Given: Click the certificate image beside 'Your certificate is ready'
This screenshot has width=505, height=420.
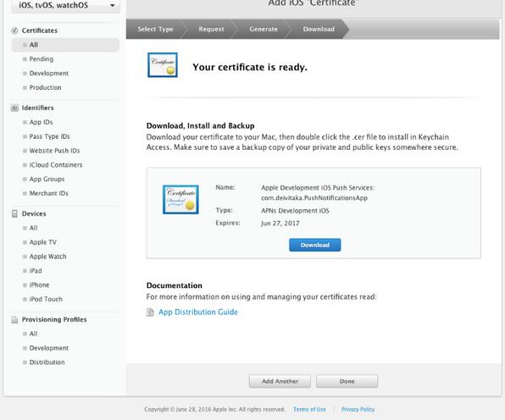Looking at the screenshot, I should pos(163,65).
